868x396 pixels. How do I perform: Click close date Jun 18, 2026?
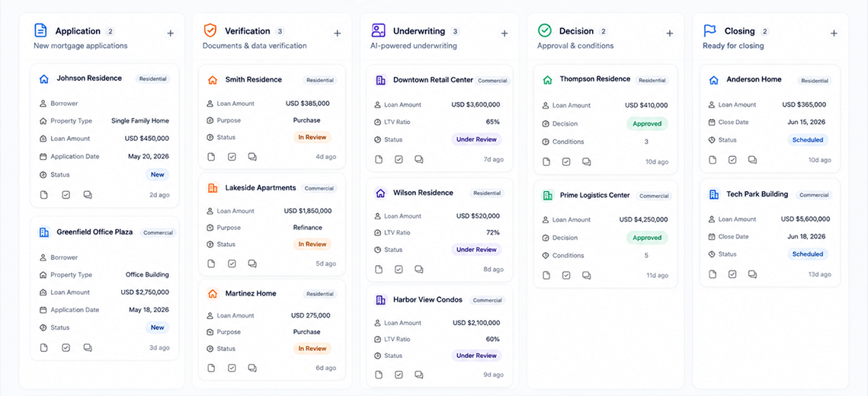(806, 236)
